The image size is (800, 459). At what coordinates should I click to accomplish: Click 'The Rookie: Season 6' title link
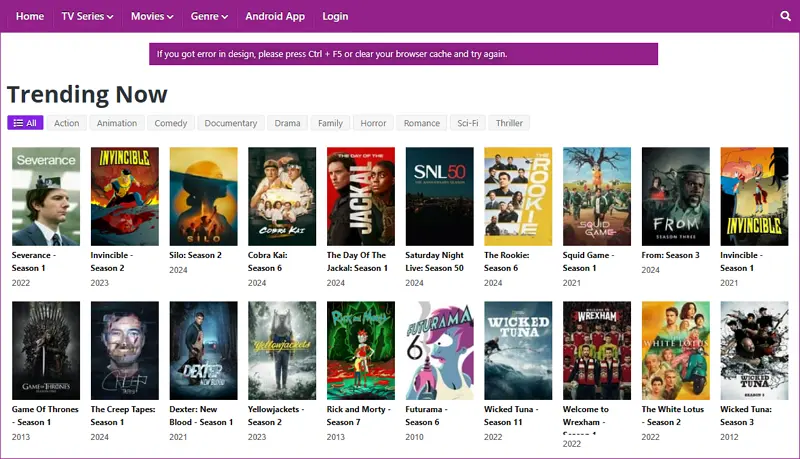click(507, 262)
